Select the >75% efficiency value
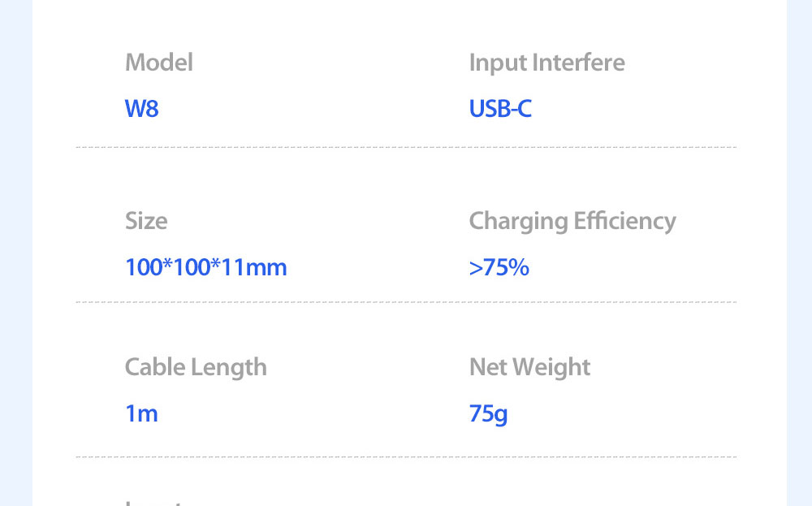The image size is (812, 506). tap(499, 267)
